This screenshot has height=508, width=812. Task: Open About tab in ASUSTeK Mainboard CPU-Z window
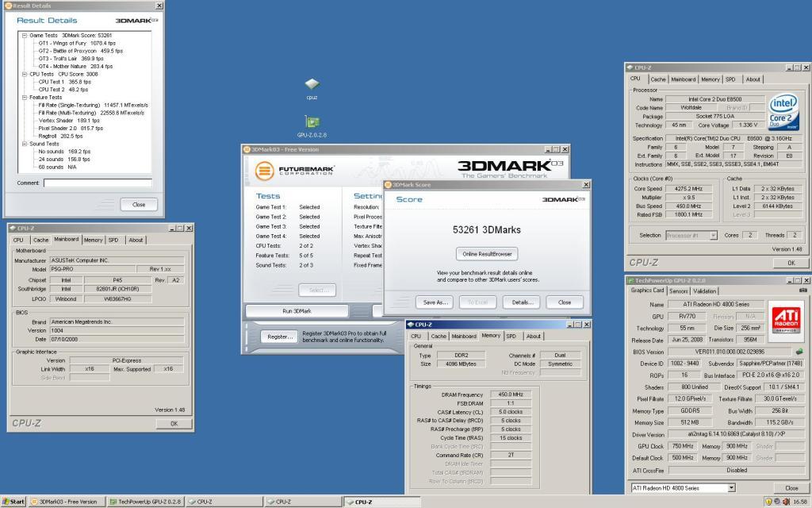click(x=136, y=240)
